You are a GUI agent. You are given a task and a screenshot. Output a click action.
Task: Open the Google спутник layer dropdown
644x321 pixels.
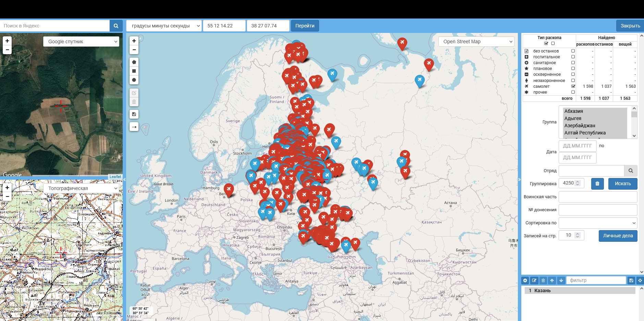coord(81,41)
